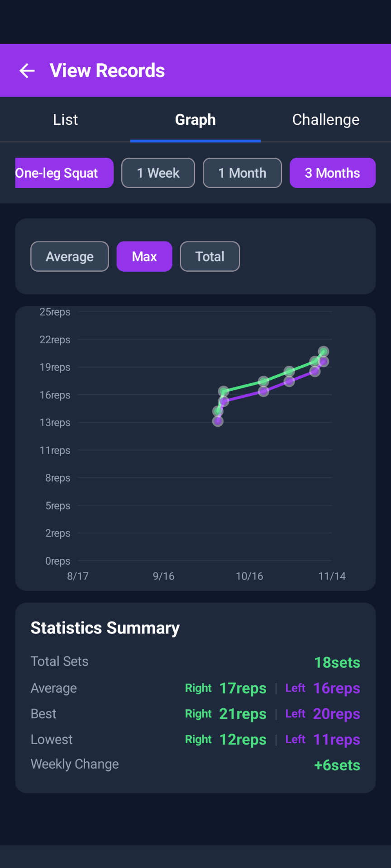Select the Max metric button
This screenshot has height=868, width=391.
click(144, 256)
